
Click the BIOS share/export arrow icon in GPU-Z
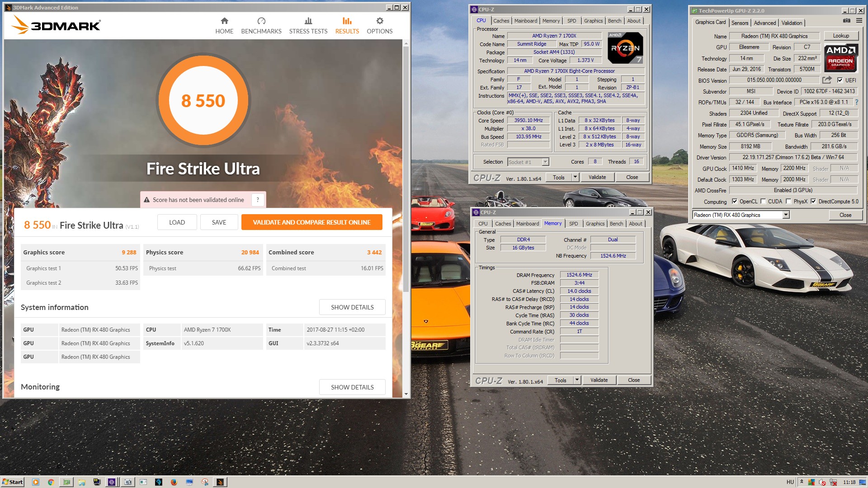tap(827, 80)
